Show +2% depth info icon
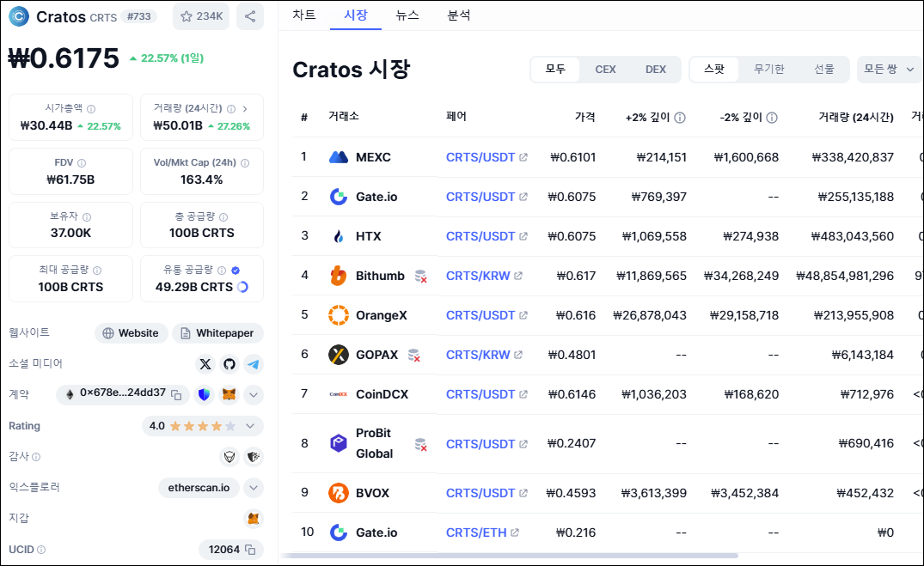 [680, 118]
